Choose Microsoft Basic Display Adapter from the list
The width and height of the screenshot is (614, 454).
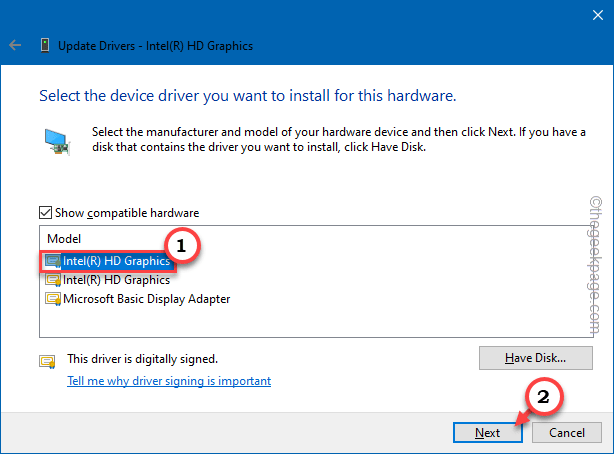pyautogui.click(x=146, y=298)
